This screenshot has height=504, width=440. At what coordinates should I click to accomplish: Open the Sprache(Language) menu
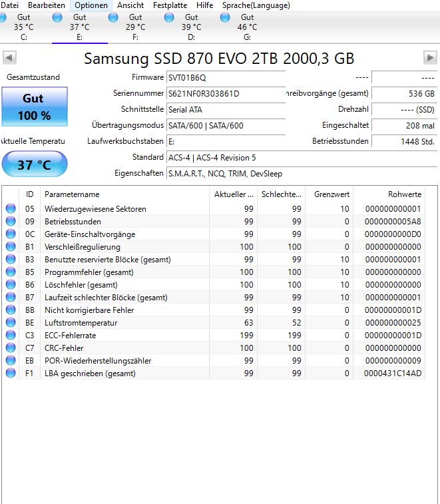[x=256, y=5]
